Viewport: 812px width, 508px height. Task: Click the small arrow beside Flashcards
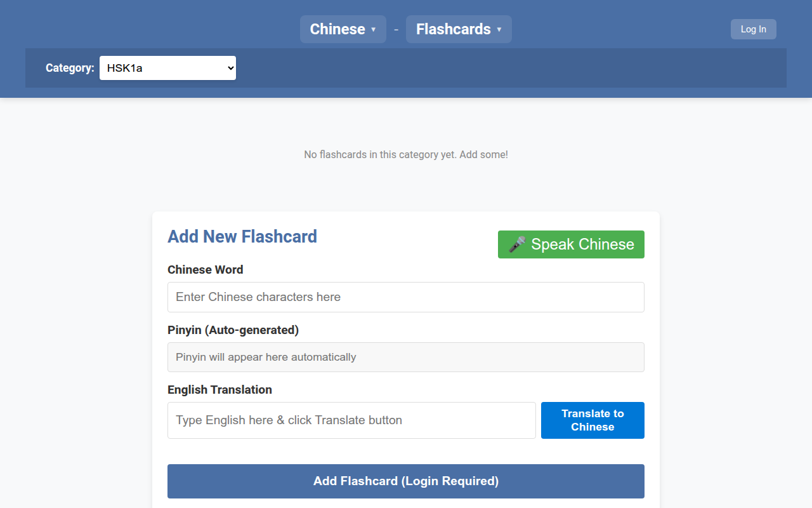pos(499,30)
